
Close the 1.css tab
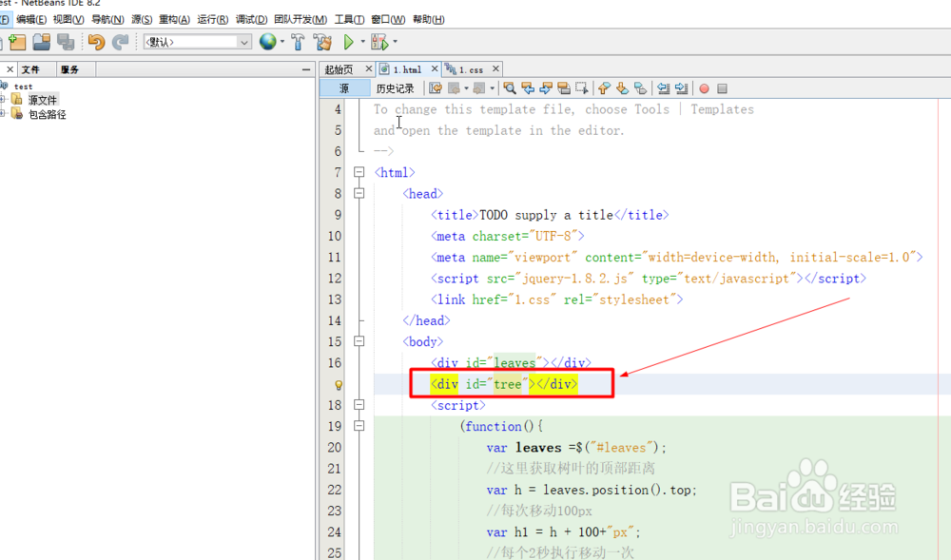[x=495, y=69]
